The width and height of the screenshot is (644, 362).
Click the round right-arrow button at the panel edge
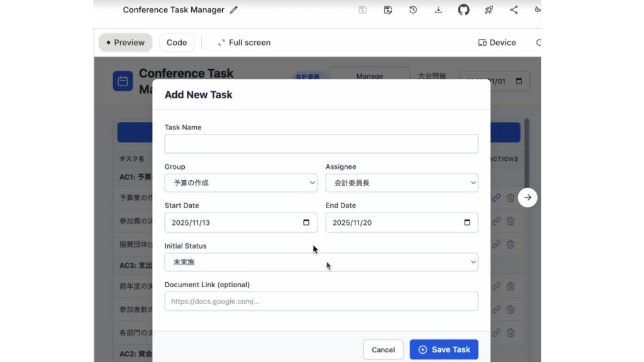[528, 197]
